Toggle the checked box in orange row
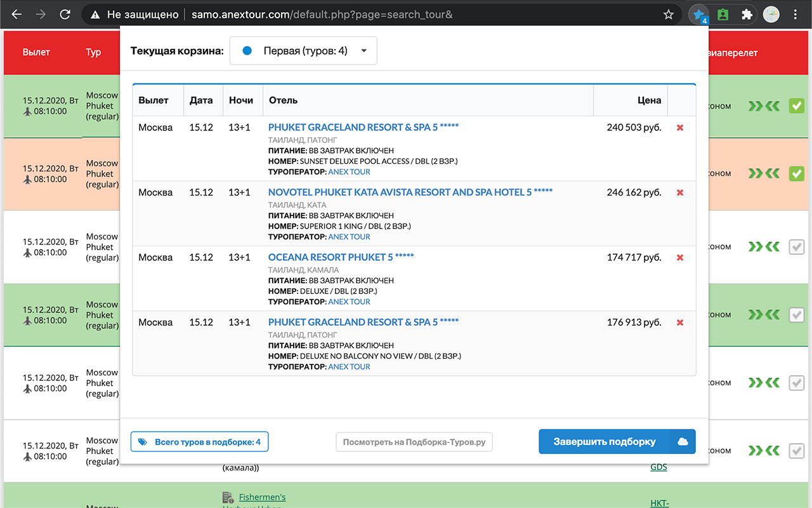This screenshot has width=812, height=508. point(796,173)
